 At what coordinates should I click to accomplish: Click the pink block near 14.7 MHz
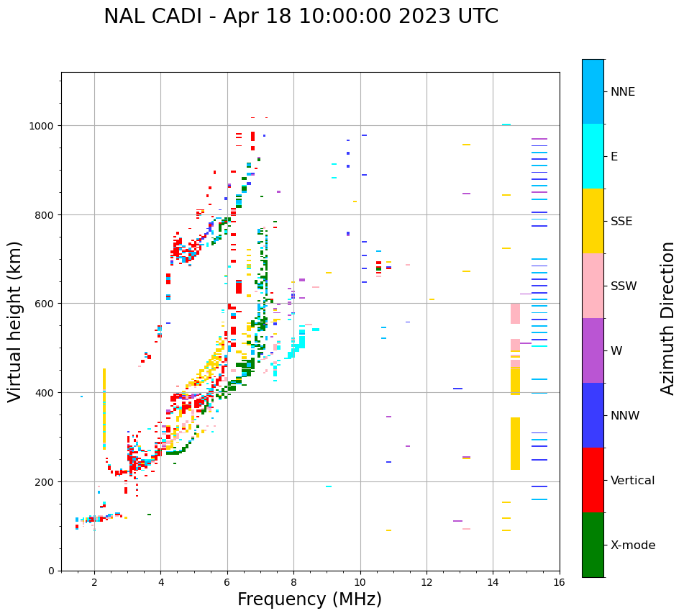(x=515, y=314)
